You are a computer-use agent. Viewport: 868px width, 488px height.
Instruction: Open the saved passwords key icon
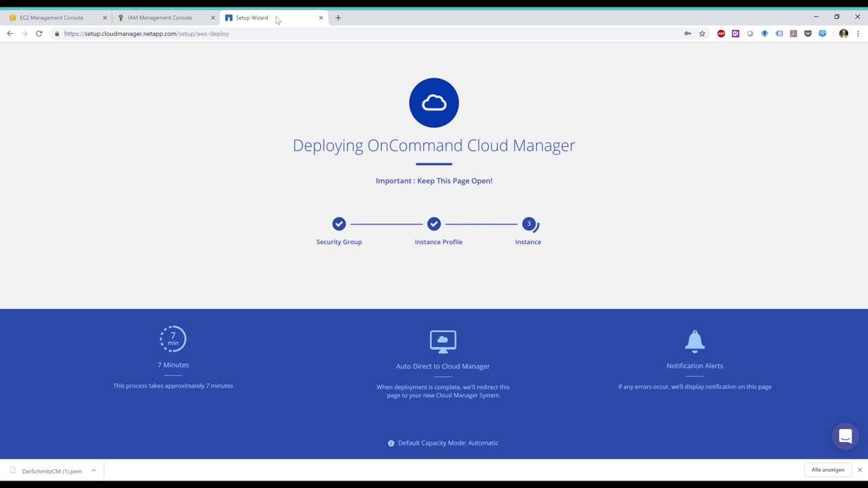pos(688,33)
